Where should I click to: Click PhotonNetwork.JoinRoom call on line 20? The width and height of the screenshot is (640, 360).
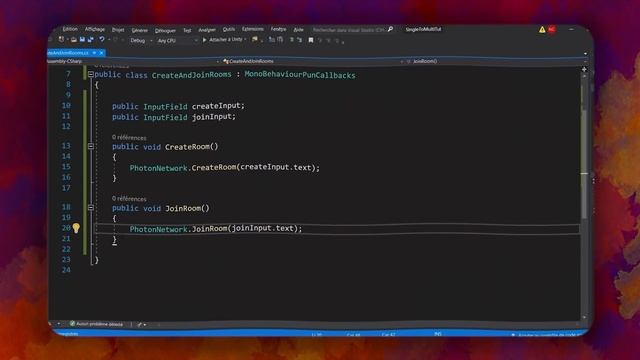(x=216, y=229)
